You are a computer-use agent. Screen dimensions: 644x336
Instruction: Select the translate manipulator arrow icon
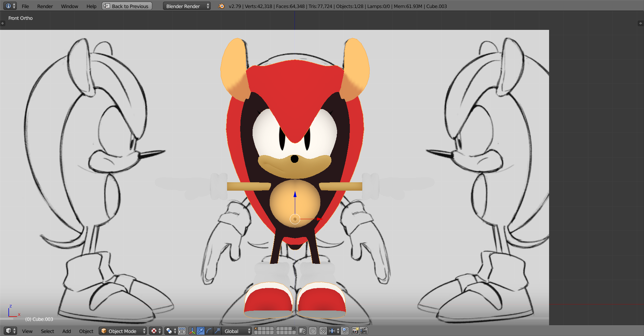coord(201,331)
